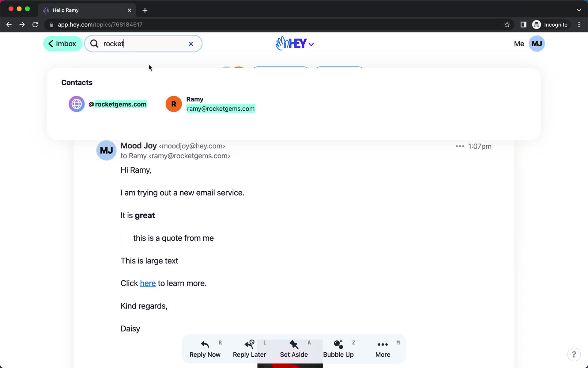Click the Inbox back arrow

pyautogui.click(x=51, y=44)
